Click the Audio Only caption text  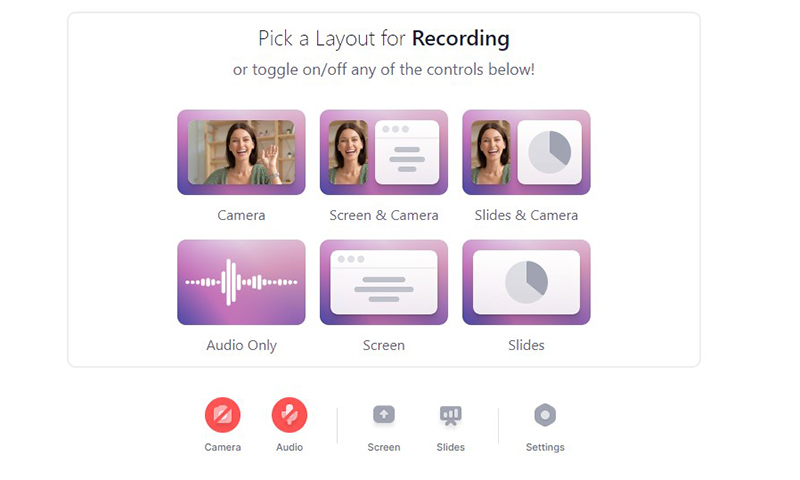click(x=241, y=345)
